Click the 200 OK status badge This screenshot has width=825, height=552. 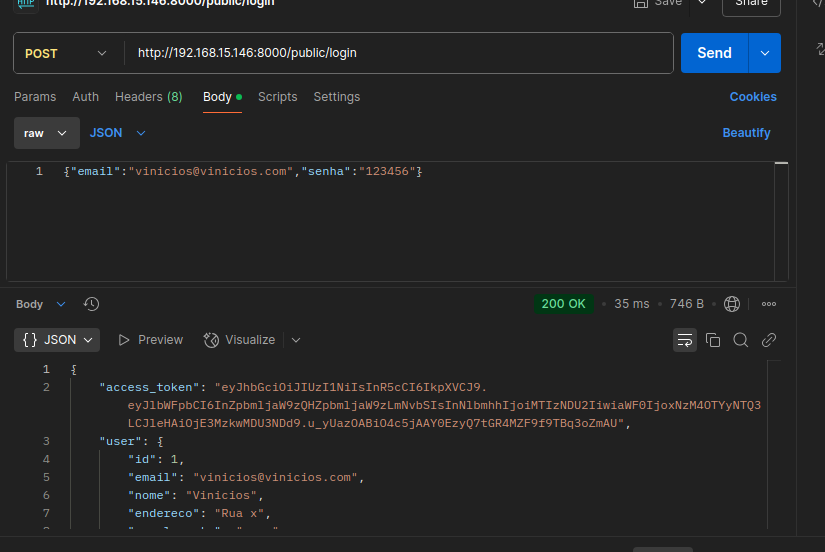564,304
